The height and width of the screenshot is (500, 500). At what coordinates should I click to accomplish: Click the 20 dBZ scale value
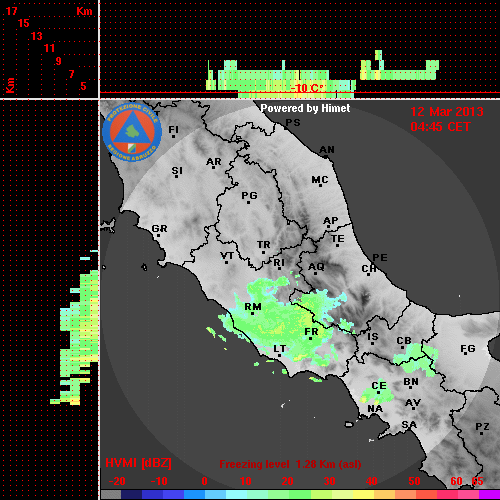[287, 481]
